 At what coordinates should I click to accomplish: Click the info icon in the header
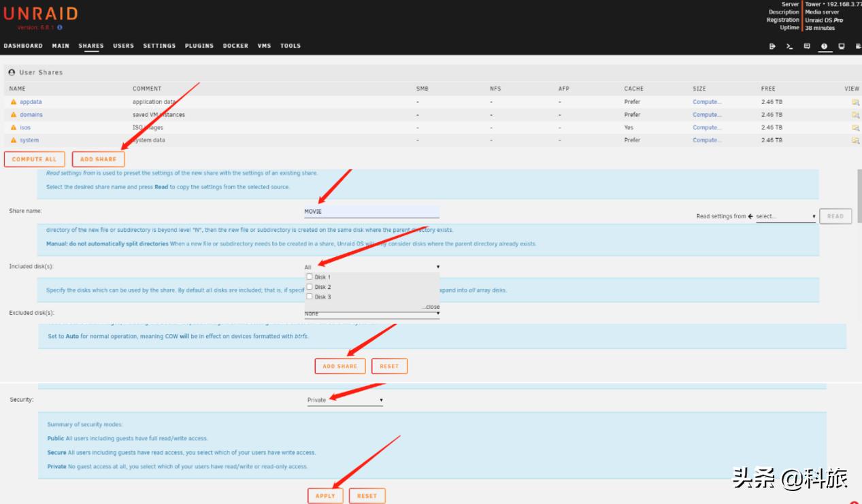824,46
